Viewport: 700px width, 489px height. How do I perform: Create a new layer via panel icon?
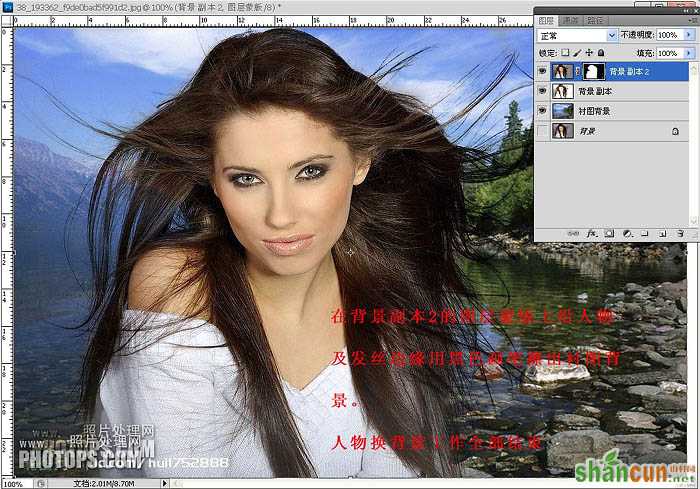click(x=662, y=234)
